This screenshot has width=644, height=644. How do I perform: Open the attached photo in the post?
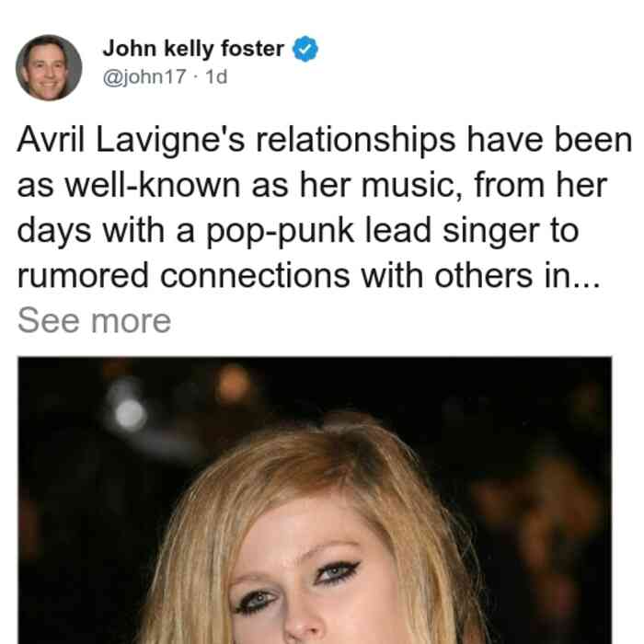coord(315,500)
